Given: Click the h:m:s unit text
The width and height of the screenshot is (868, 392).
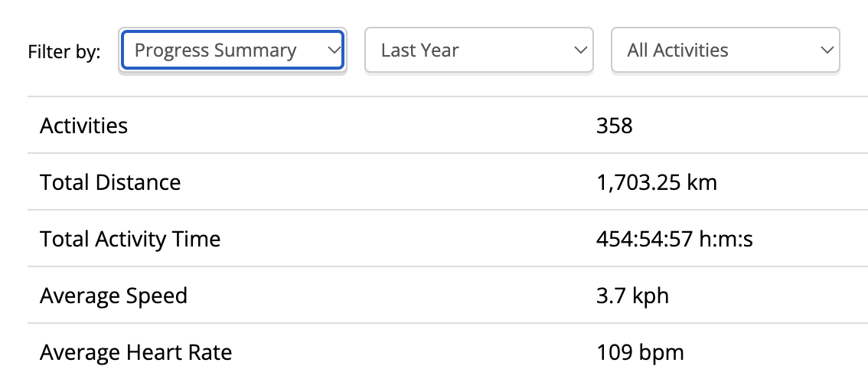Looking at the screenshot, I should [726, 240].
